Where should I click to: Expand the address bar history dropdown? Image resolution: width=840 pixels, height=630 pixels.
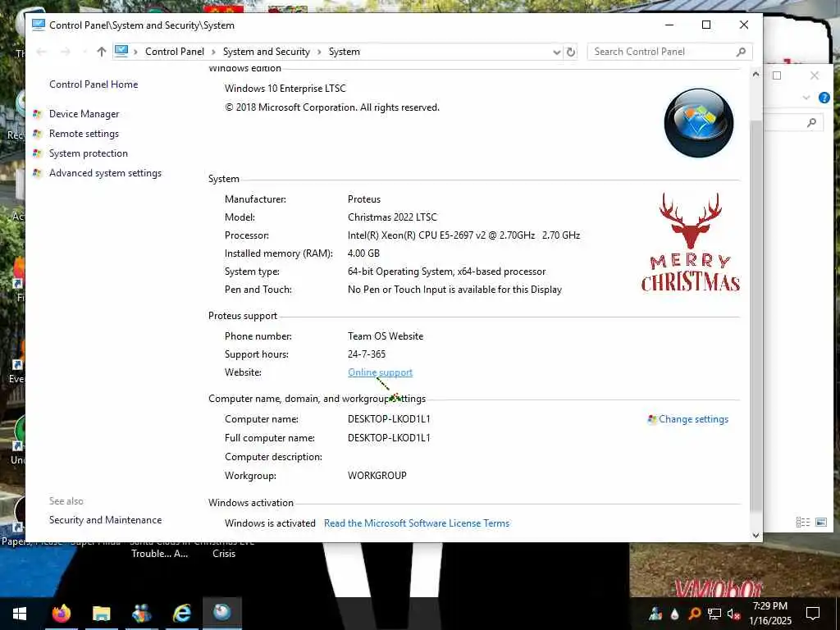point(557,52)
